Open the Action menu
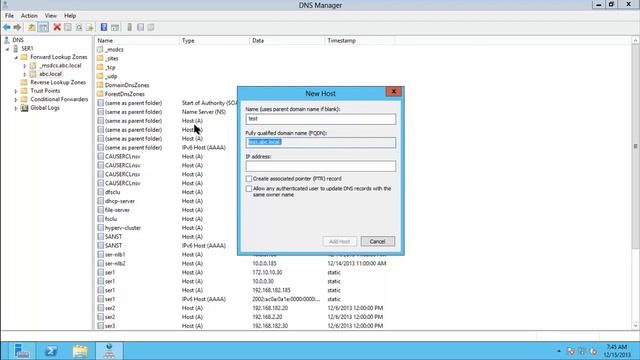Image resolution: width=640 pixels, height=360 pixels. click(29, 16)
